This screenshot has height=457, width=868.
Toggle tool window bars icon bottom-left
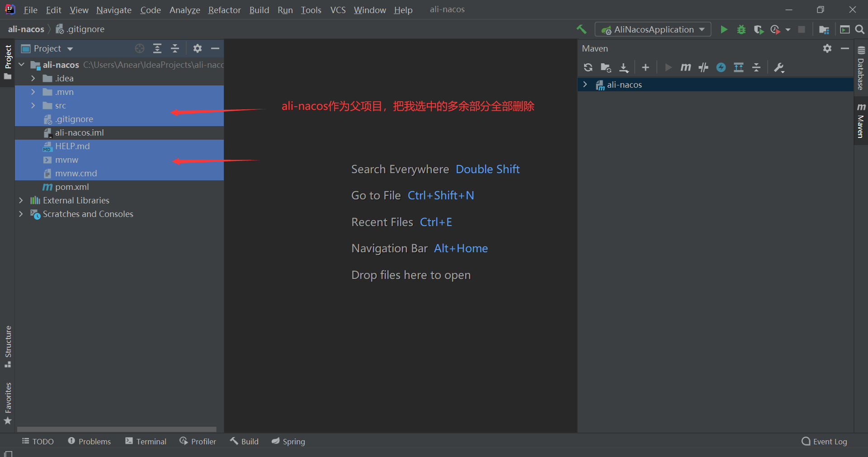(8, 453)
